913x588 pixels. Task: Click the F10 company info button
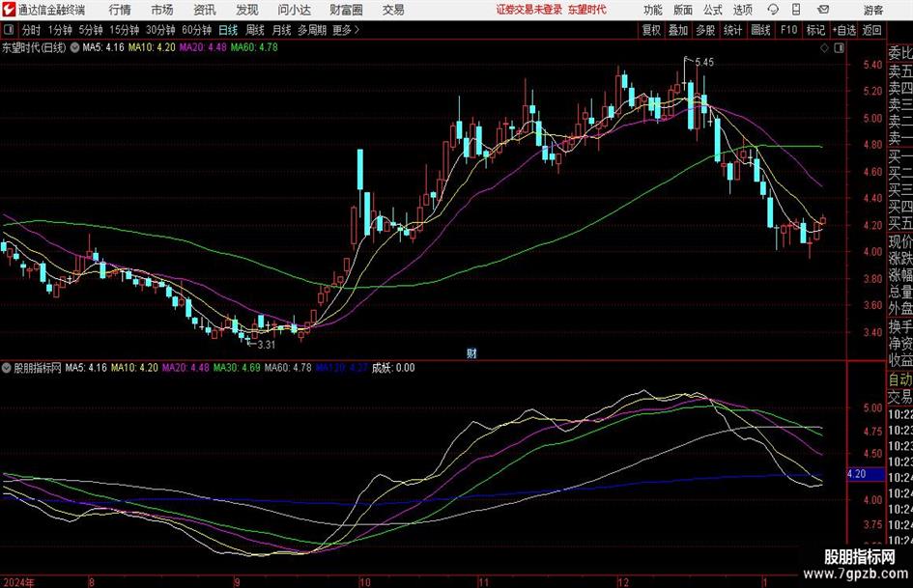(x=788, y=30)
